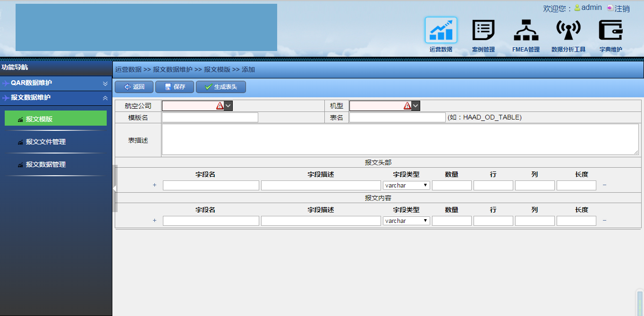The height and width of the screenshot is (316, 644).
Task: Click the 表描述 text area
Action: click(x=400, y=139)
